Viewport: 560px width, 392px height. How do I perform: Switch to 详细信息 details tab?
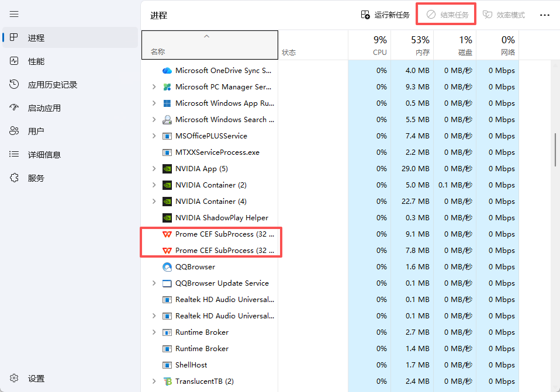70,155
